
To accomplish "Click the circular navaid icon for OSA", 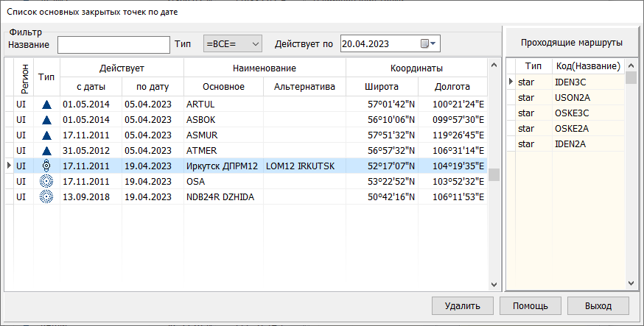I will (x=46, y=181).
